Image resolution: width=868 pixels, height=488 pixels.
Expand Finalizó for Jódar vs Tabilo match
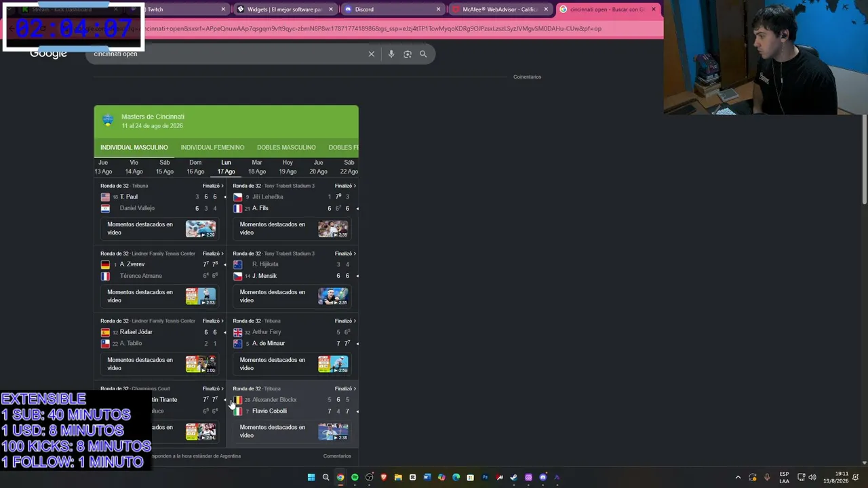(x=213, y=321)
